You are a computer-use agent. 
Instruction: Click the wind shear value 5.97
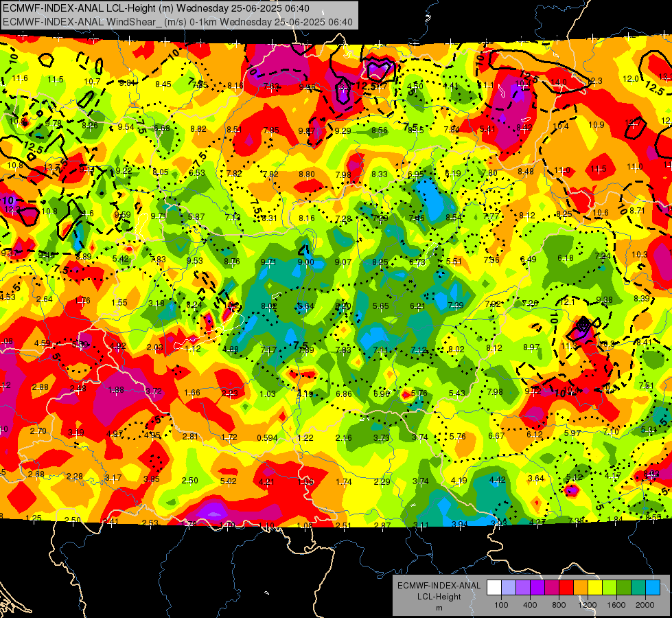(572, 433)
